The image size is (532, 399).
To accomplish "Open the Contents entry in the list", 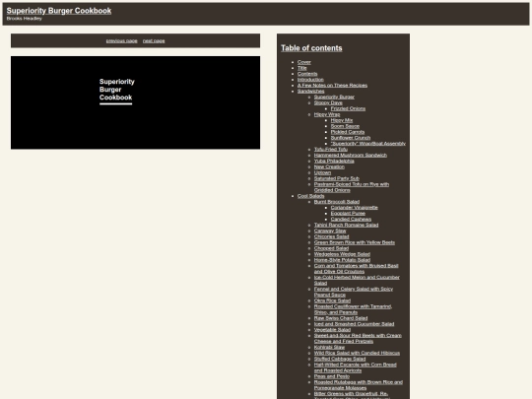I will tap(307, 74).
